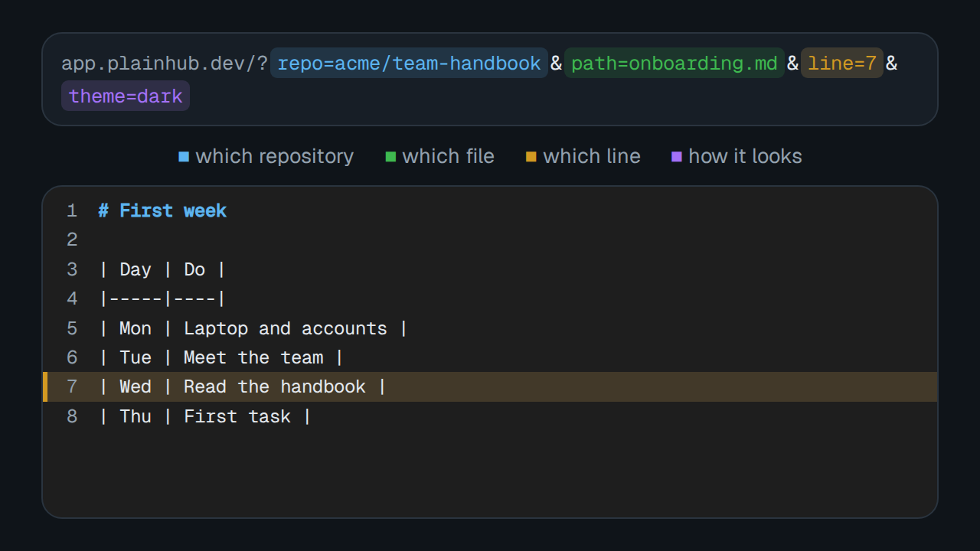
Task: Select line number 3 in the gutter
Action: [x=72, y=269]
